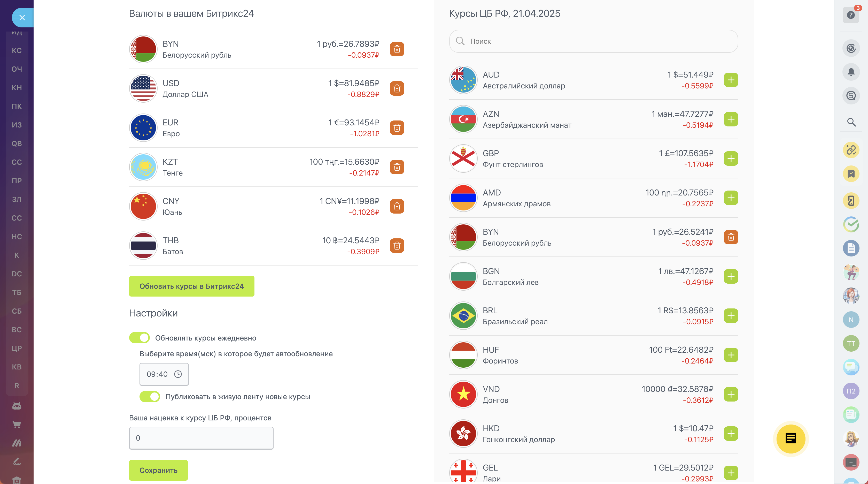
Task: Open the notifications bell icon
Action: pos(851,72)
